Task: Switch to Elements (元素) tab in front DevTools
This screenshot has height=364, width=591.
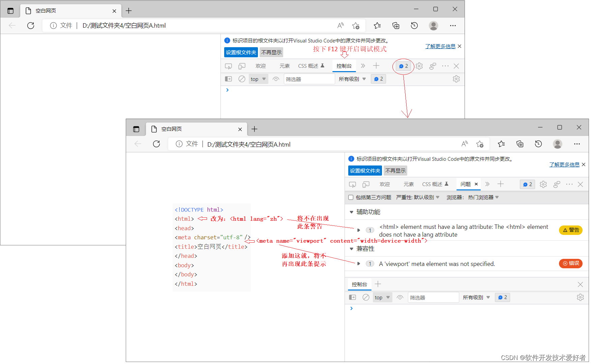Action: coord(409,184)
